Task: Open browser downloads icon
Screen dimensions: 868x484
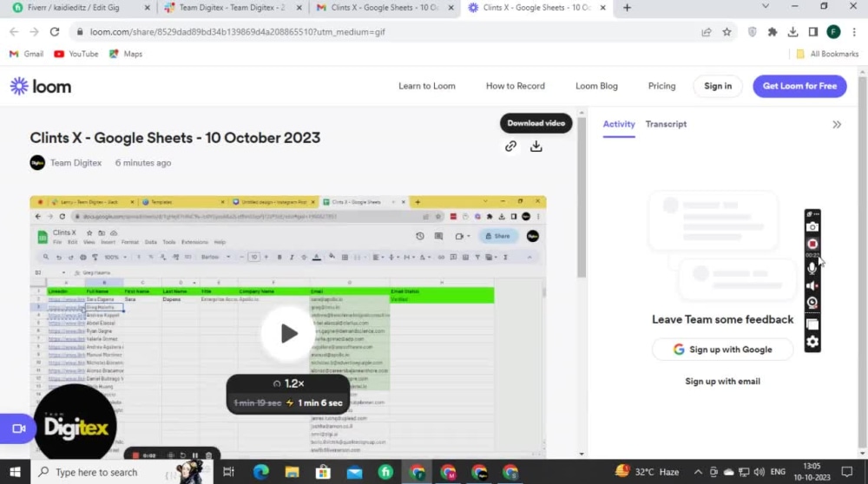Action: pos(792,32)
